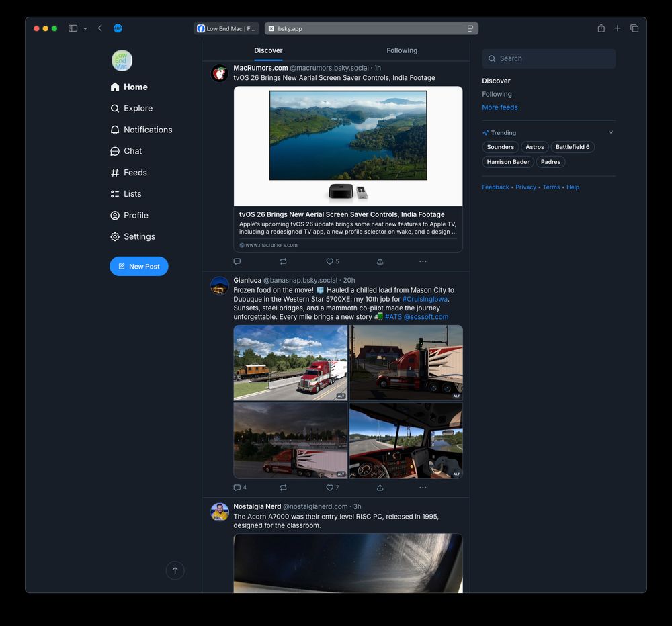View the dusk truck at intersection photo
Screen dimensions: 672x626
click(407, 363)
